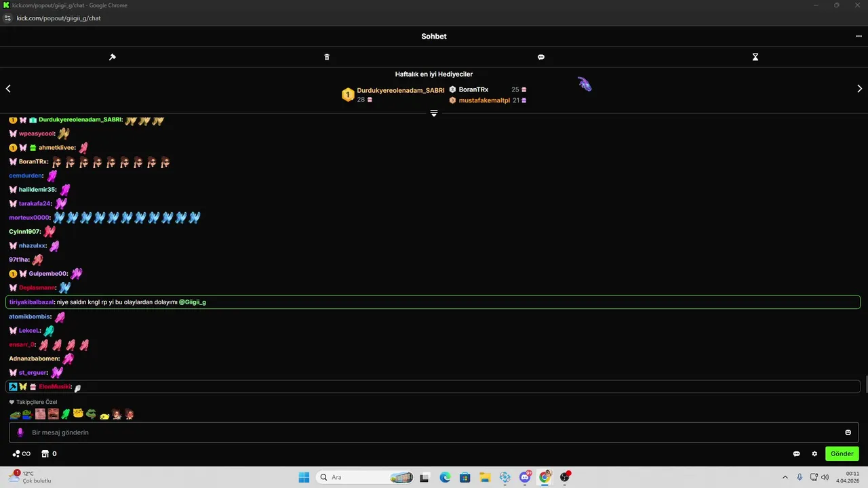Click username Gulpembe00 in chat
This screenshot has width=868, height=488.
48,274
